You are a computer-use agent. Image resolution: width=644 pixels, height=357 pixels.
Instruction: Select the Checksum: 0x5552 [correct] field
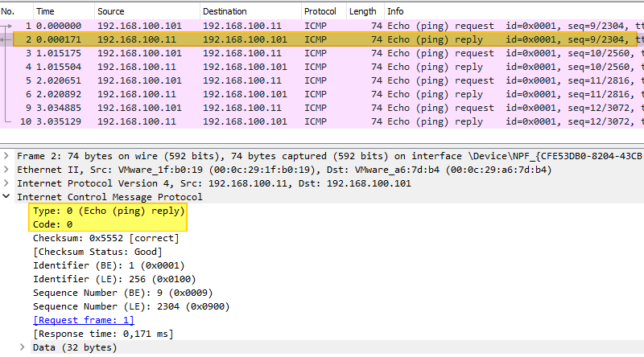[x=106, y=238]
